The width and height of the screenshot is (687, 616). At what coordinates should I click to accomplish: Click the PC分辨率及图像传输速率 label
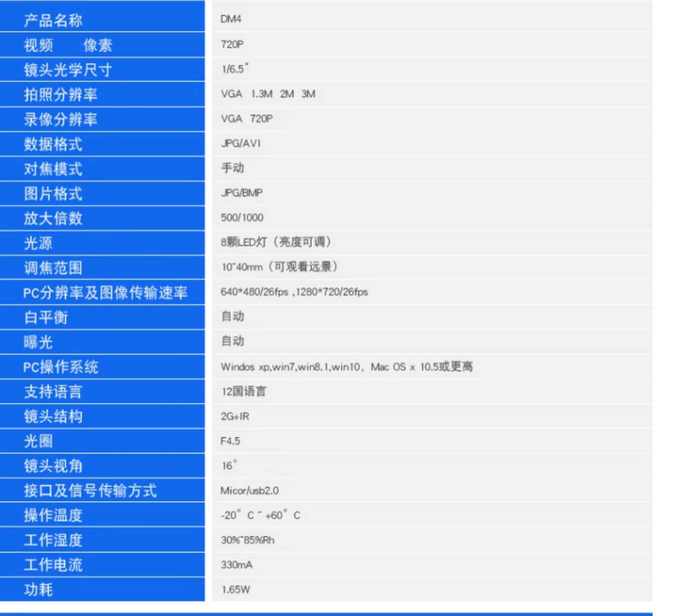click(105, 293)
